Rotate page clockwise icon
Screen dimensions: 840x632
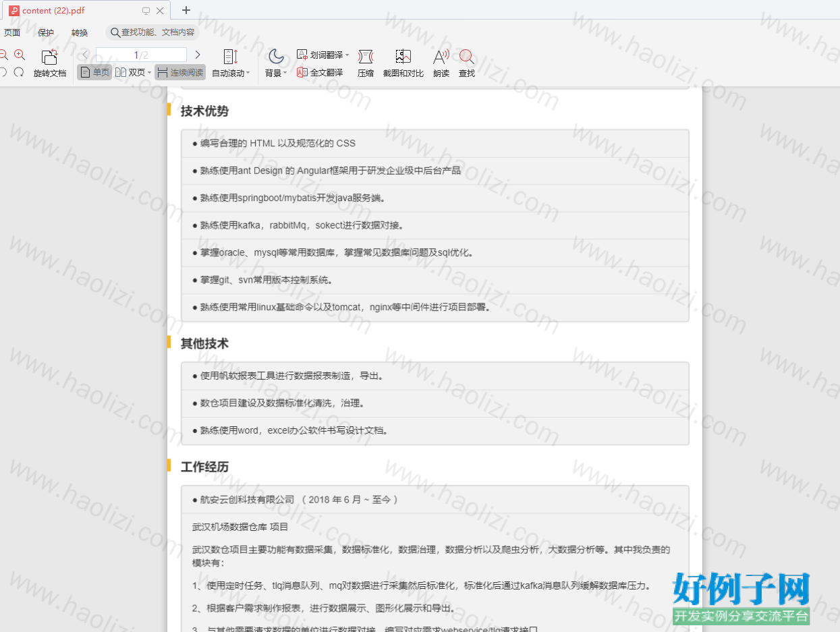click(x=19, y=72)
